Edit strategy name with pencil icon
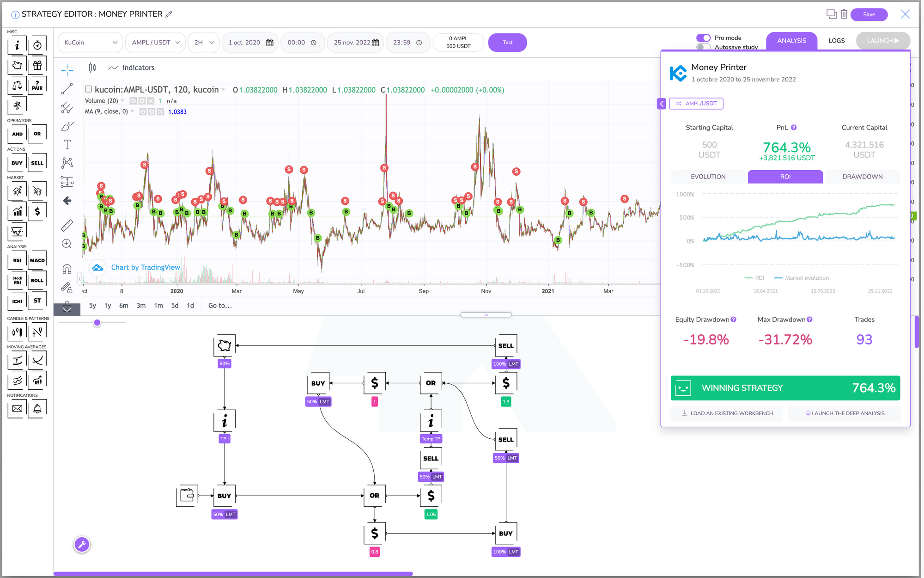 click(x=169, y=14)
